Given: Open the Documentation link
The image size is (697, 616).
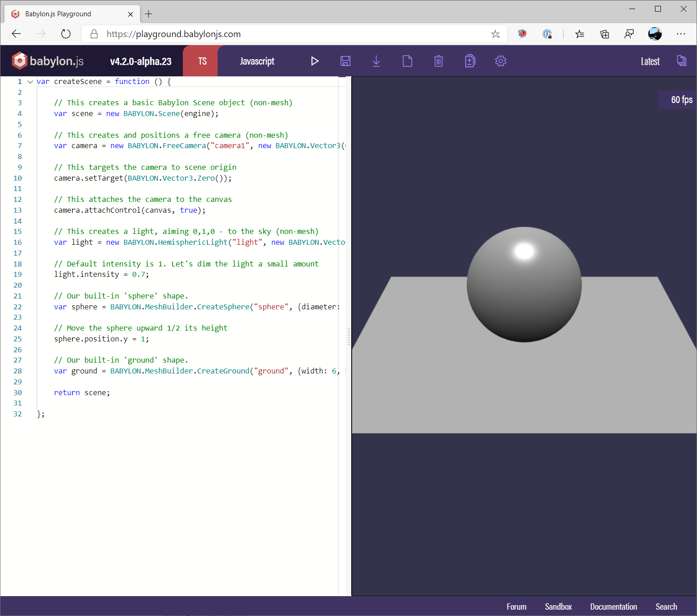Looking at the screenshot, I should 613,607.
